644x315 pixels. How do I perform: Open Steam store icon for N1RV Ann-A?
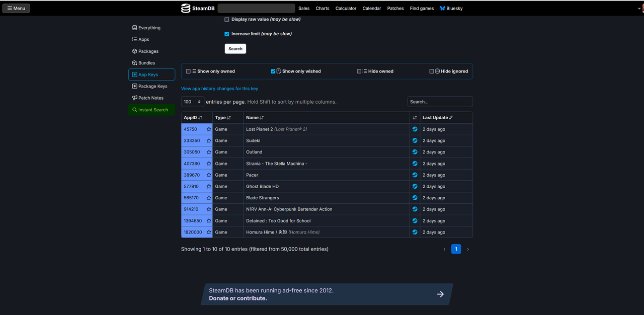[x=415, y=209]
